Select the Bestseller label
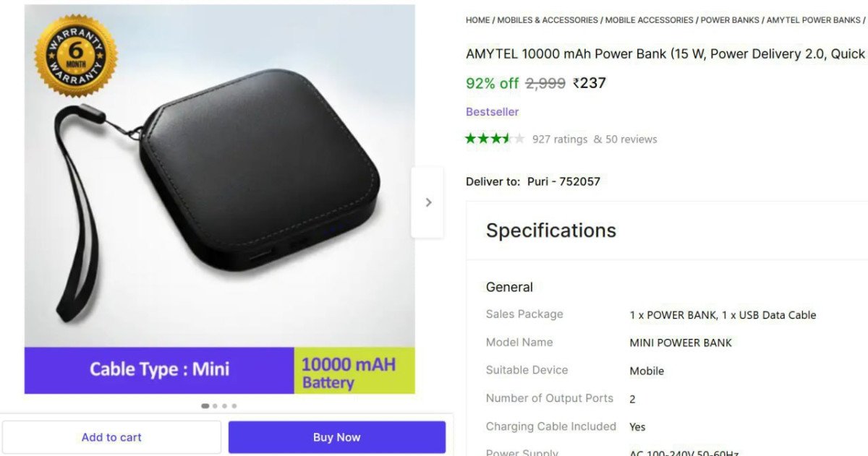868x456 pixels. coord(492,111)
